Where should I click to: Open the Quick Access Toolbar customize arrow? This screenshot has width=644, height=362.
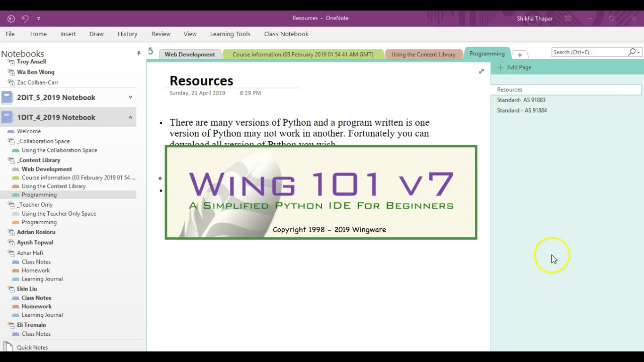click(38, 19)
